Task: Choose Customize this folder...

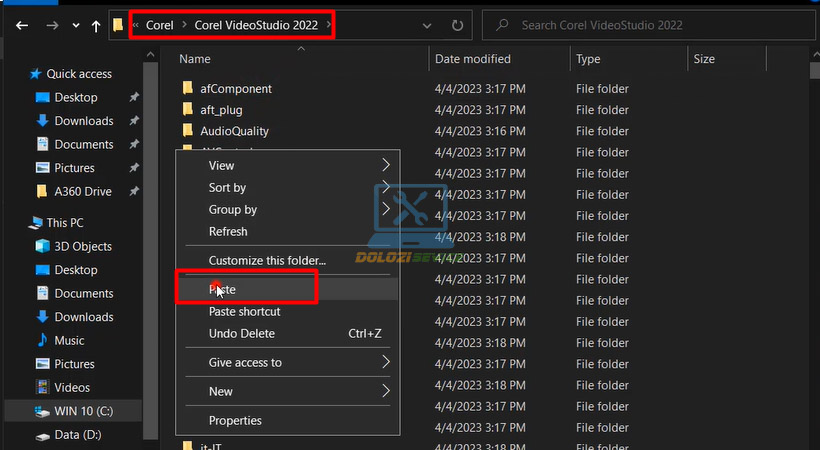Action: click(288, 260)
